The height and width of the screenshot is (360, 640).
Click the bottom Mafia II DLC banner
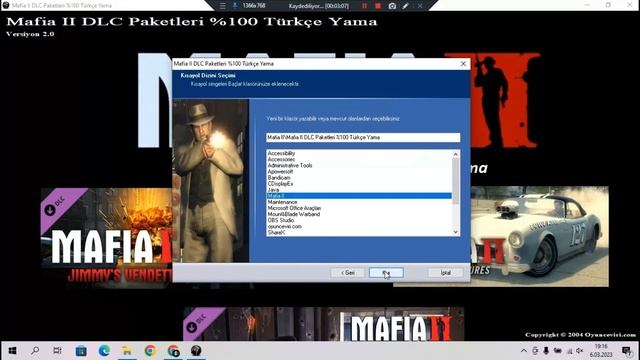[323, 324]
